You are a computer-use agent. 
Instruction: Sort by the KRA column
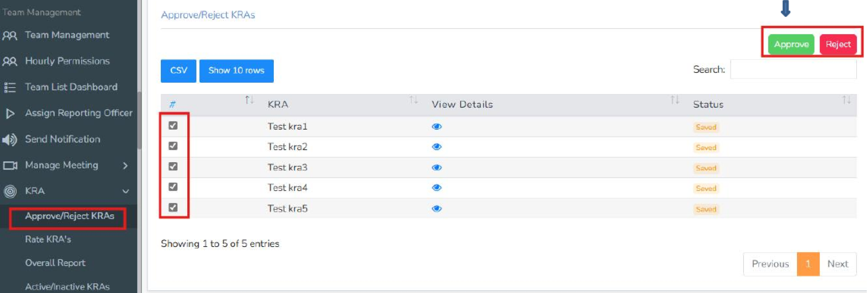[x=342, y=104]
